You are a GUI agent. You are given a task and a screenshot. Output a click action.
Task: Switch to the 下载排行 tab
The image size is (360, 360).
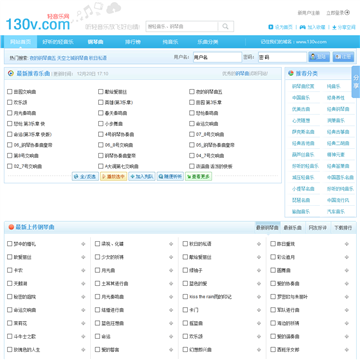click(343, 228)
